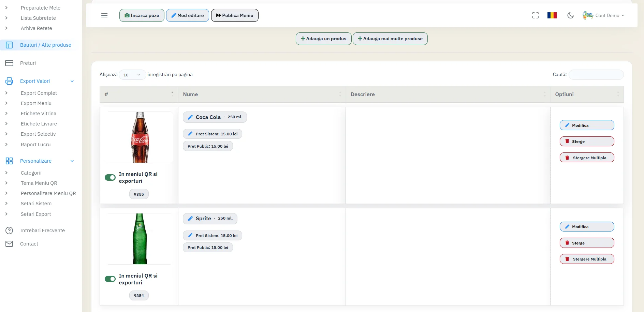Focus the Caută search field
The width and height of the screenshot is (644, 312).
[x=596, y=75]
